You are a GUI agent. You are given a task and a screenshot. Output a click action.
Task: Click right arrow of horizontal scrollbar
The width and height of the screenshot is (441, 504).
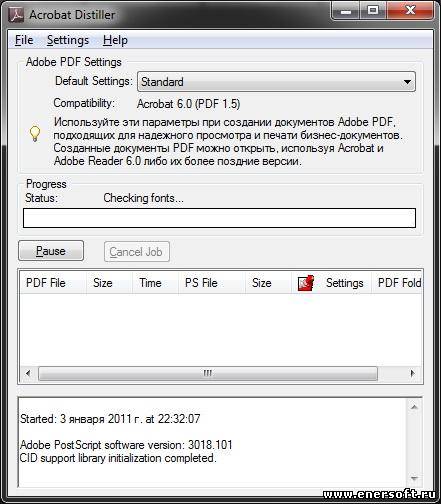pos(413,373)
